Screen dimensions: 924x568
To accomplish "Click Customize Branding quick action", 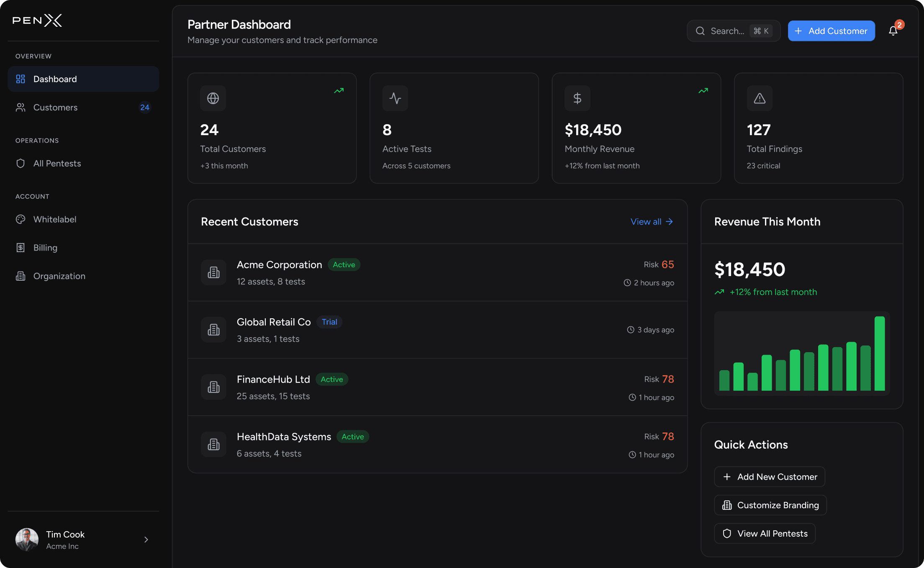I will point(770,505).
